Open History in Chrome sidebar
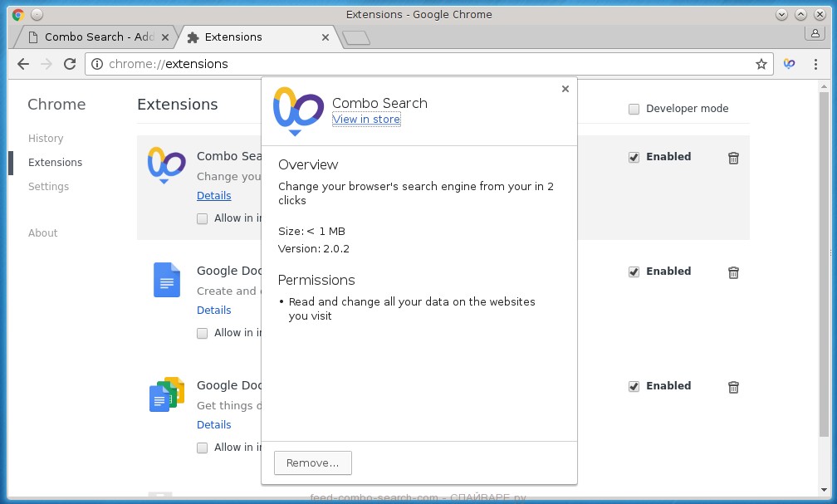 pos(46,139)
